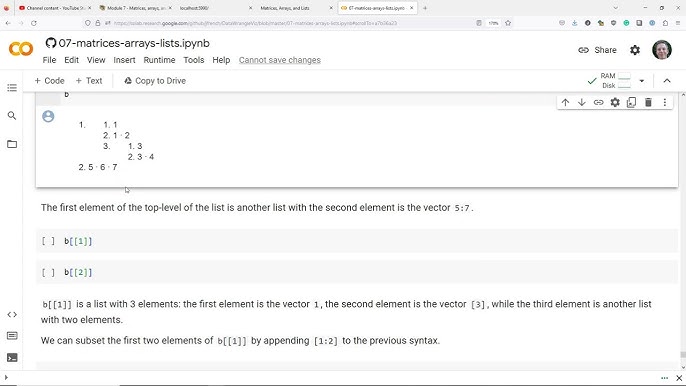Click Copy to Drive button
This screenshot has width=686, height=386.
(155, 81)
